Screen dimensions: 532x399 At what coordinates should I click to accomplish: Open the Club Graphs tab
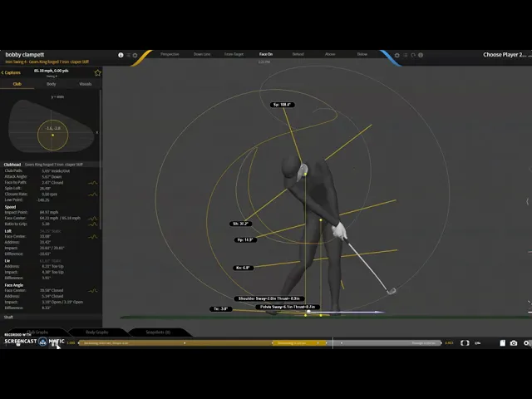tap(37, 332)
